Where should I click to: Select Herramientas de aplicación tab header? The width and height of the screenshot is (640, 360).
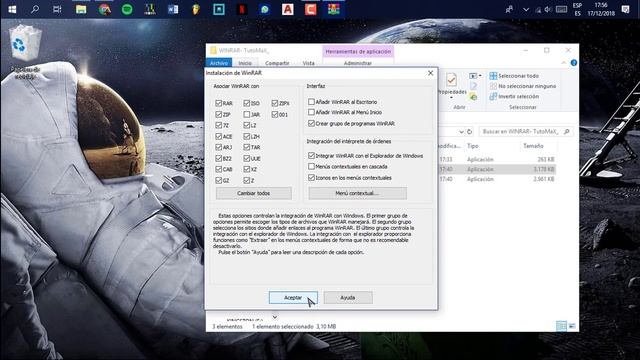(358, 51)
